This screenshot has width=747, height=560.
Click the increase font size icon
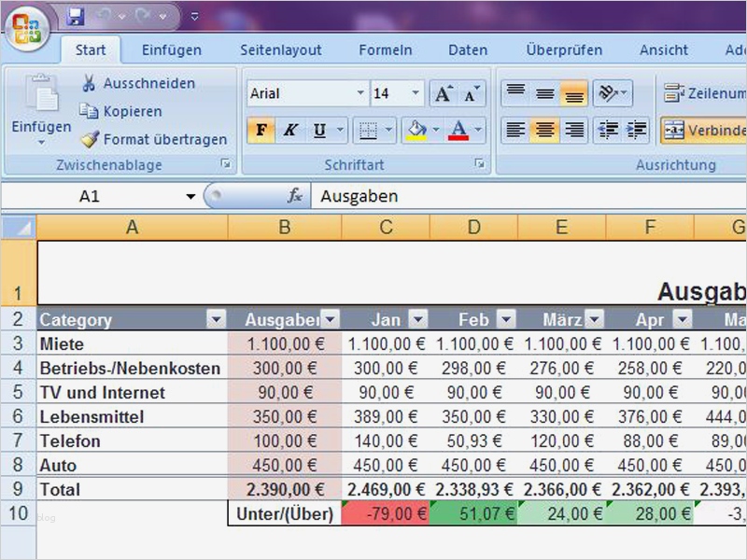444,91
